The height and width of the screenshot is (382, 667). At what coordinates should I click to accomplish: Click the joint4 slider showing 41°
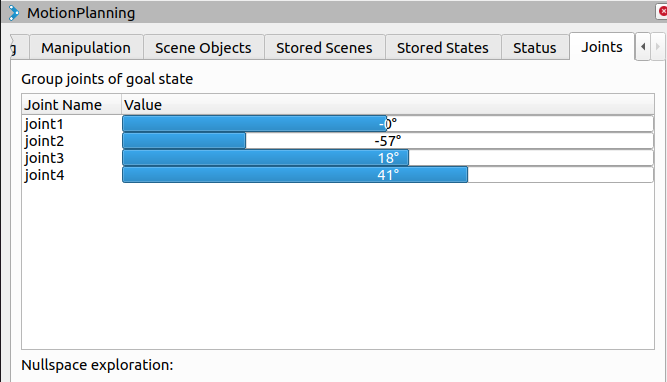tap(388, 175)
